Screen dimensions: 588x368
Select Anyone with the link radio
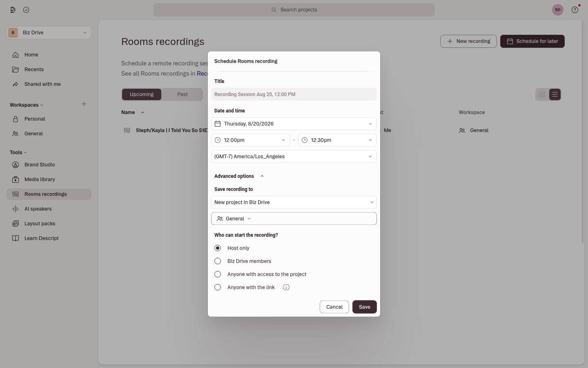(x=218, y=287)
